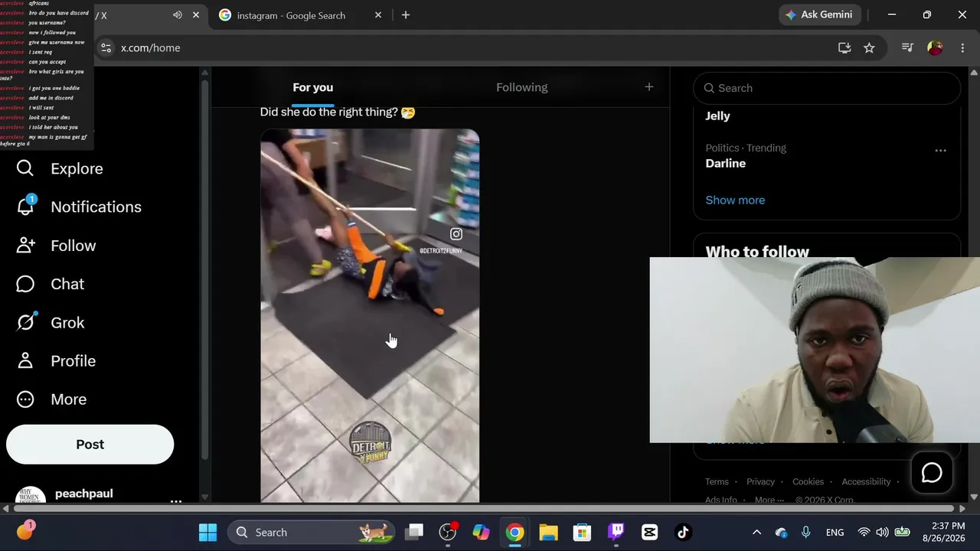Open Grok from the X sidebar
The width and height of the screenshot is (980, 551).
point(51,322)
